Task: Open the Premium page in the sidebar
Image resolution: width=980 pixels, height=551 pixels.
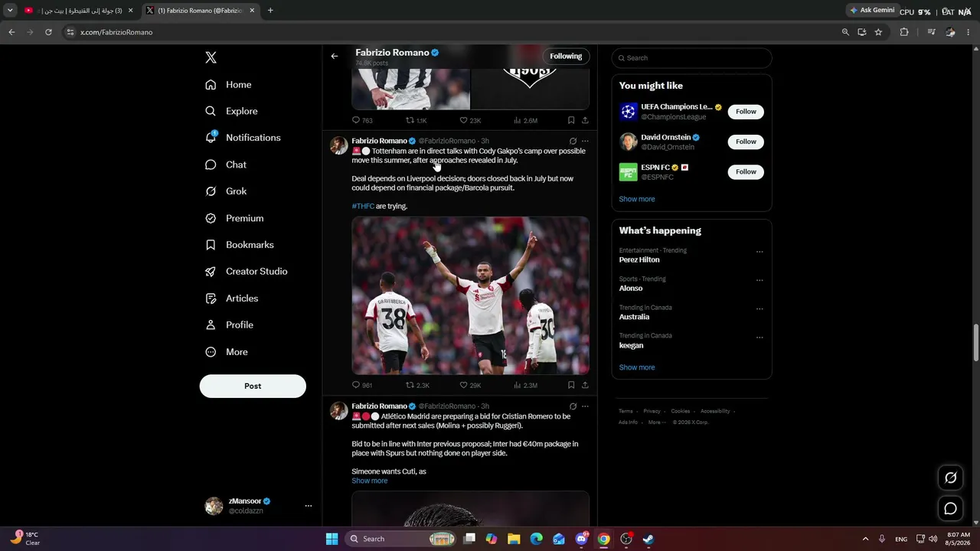Action: pos(235,218)
